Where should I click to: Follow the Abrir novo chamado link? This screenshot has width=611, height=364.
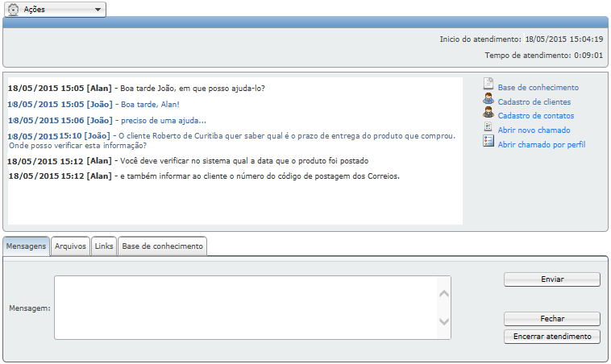[x=534, y=130]
